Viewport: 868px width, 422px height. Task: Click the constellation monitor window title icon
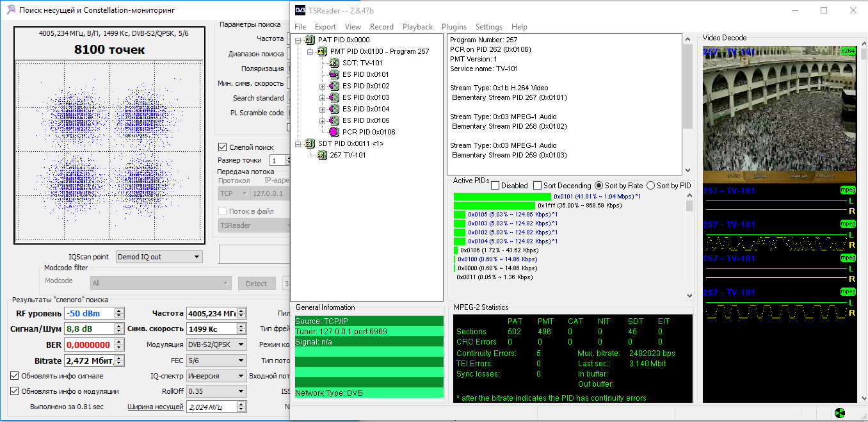[x=11, y=10]
